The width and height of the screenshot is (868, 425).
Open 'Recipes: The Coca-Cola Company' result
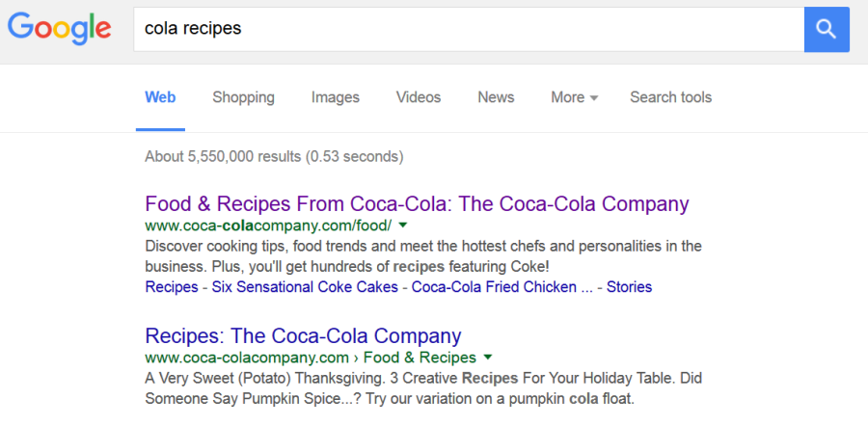(304, 336)
